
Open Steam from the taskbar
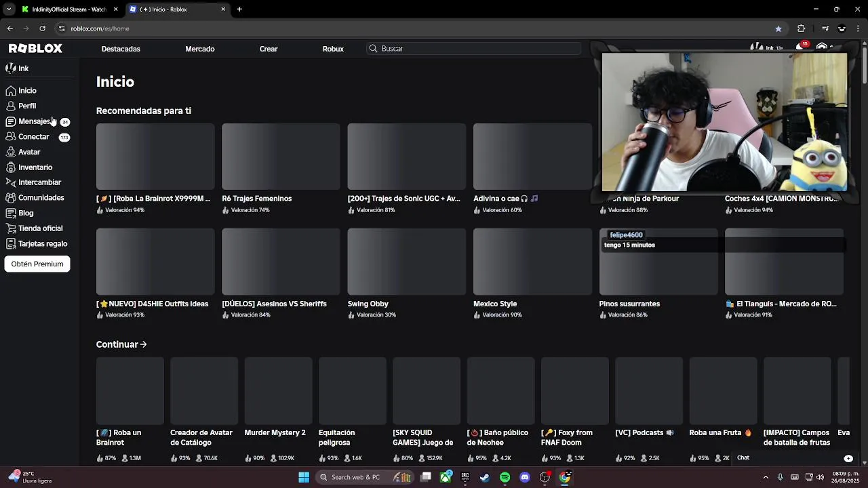click(485, 477)
